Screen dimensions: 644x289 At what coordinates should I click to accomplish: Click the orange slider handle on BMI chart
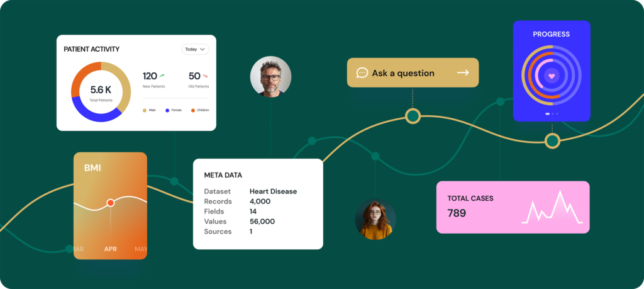pyautogui.click(x=111, y=203)
